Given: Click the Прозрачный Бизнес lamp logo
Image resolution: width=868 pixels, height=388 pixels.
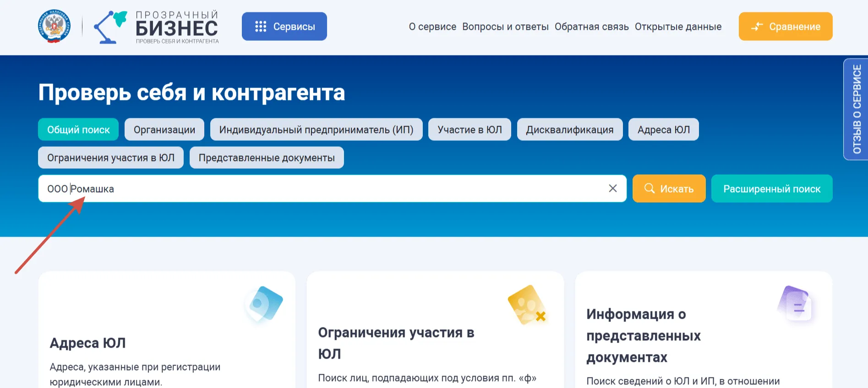Looking at the screenshot, I should click(110, 27).
